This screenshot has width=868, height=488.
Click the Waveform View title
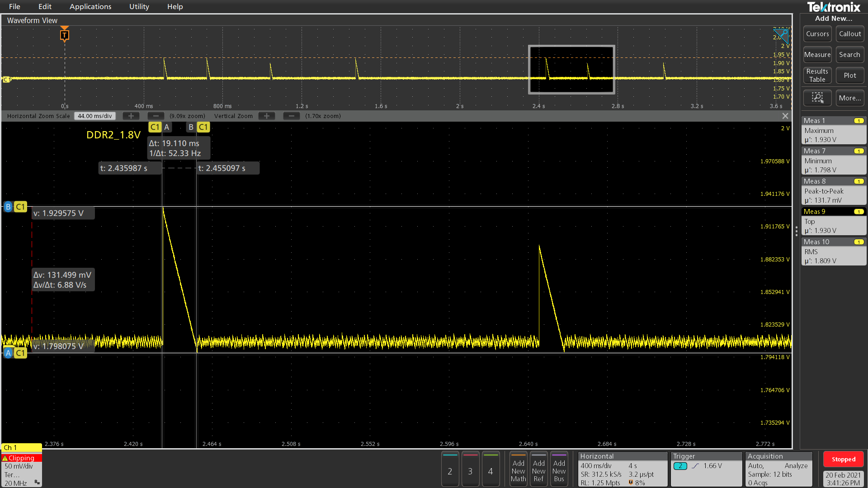(32, 20)
